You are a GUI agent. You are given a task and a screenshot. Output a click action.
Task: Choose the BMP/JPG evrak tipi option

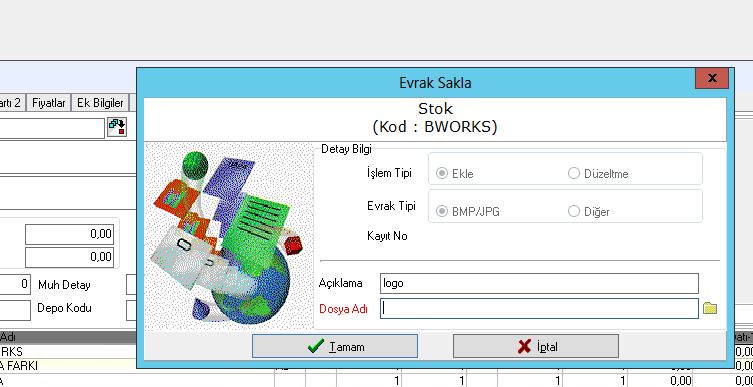pos(442,211)
